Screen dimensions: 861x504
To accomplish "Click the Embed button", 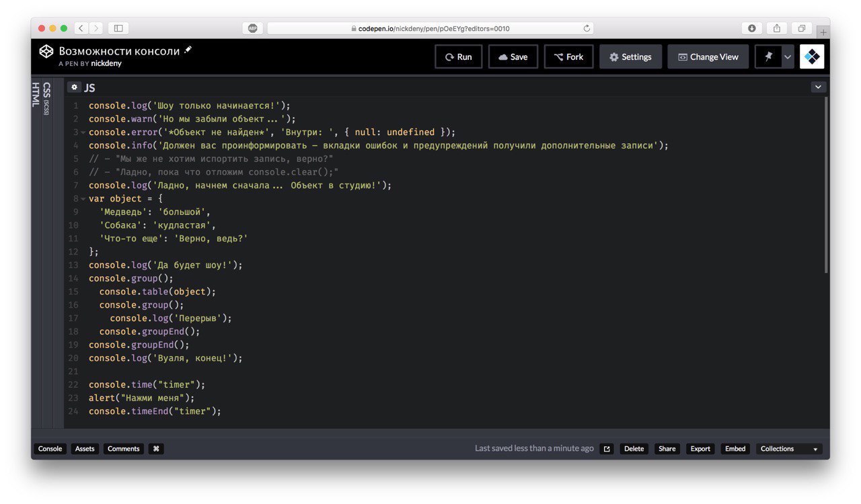I will [735, 449].
